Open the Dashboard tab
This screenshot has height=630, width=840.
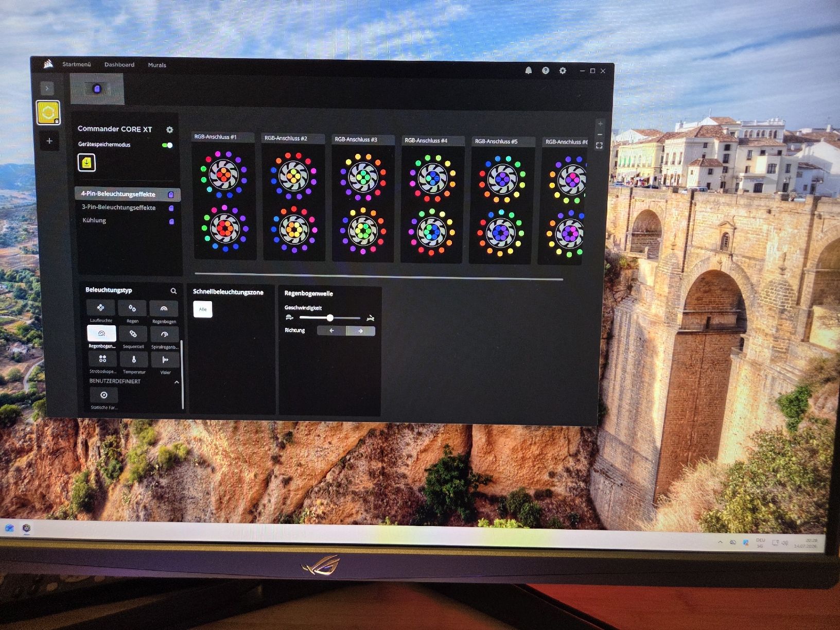pos(119,65)
